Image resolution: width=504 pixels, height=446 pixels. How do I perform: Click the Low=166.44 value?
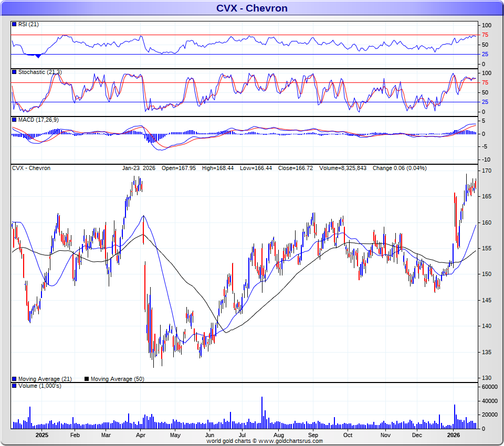256,168
